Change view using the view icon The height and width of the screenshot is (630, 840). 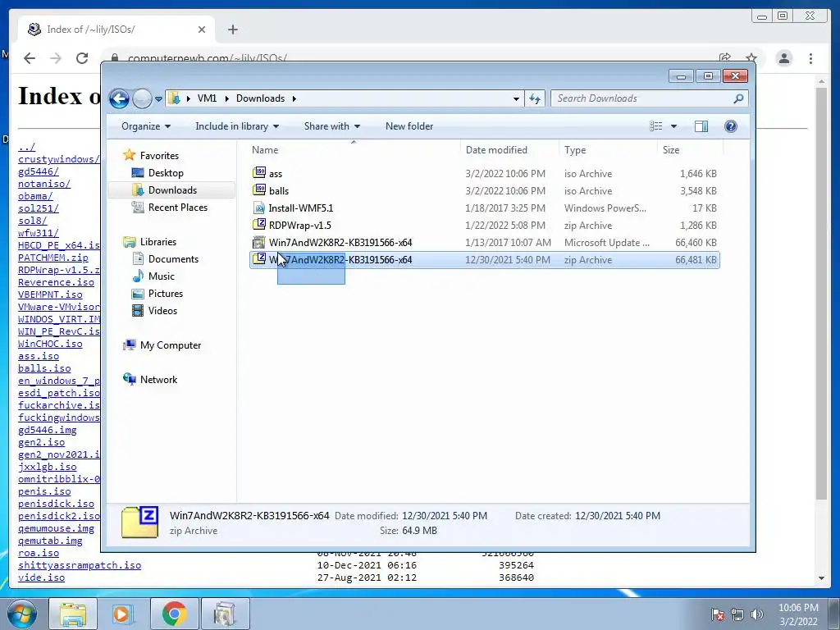tap(655, 126)
